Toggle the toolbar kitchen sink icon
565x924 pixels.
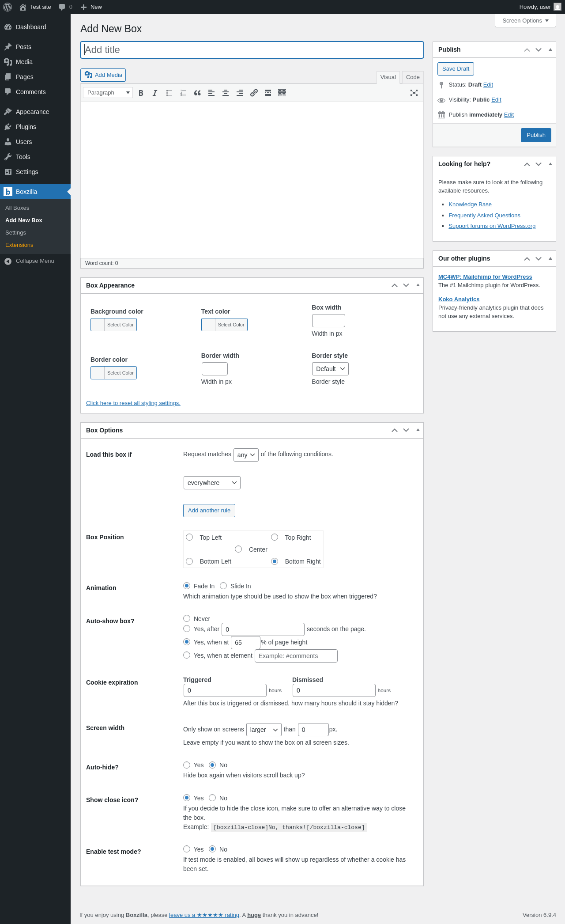pyautogui.click(x=282, y=93)
